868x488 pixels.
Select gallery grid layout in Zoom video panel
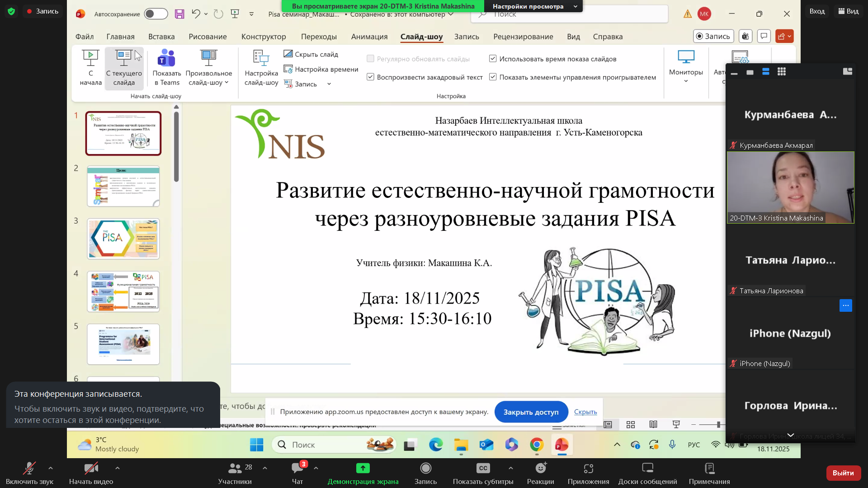pyautogui.click(x=782, y=71)
